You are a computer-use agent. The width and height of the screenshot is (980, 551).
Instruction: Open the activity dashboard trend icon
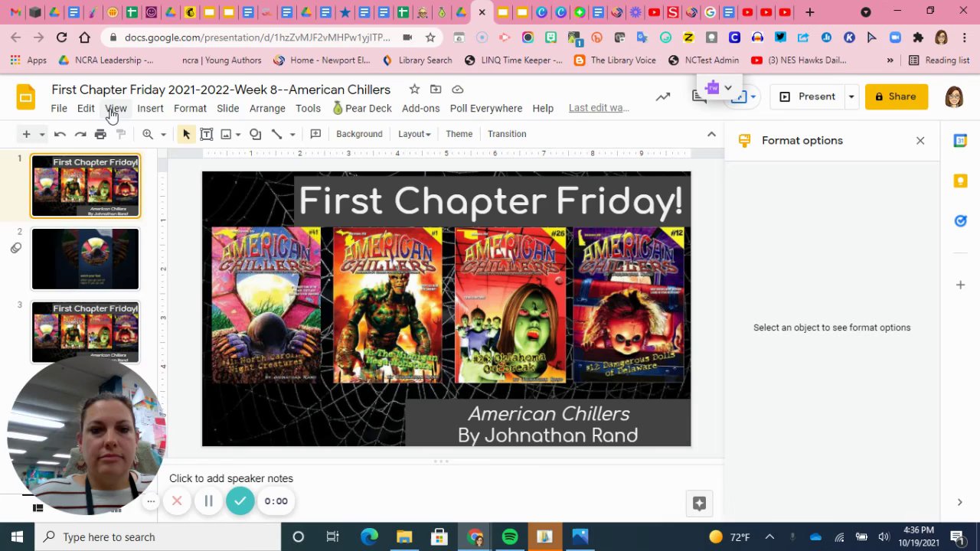click(663, 96)
